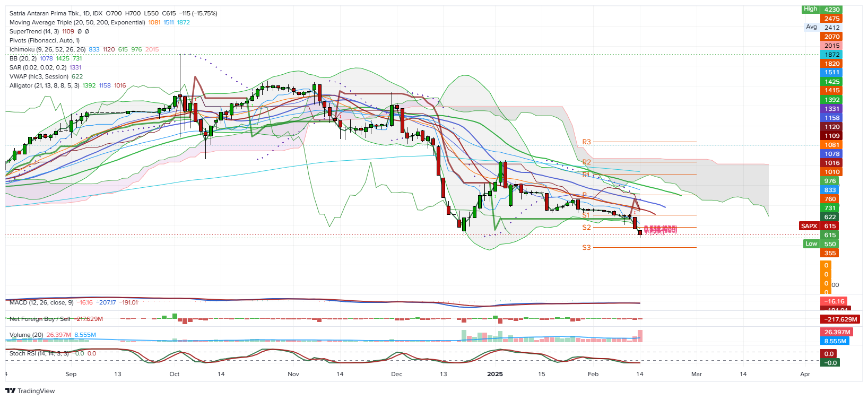Click Nov on the time axis
868x400 pixels.
[293, 374]
